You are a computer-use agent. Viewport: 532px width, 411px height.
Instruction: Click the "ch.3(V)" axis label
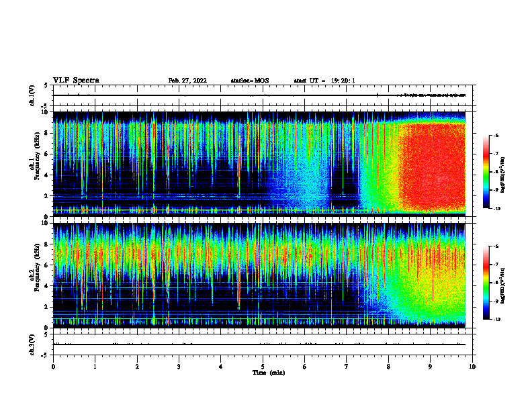point(32,345)
